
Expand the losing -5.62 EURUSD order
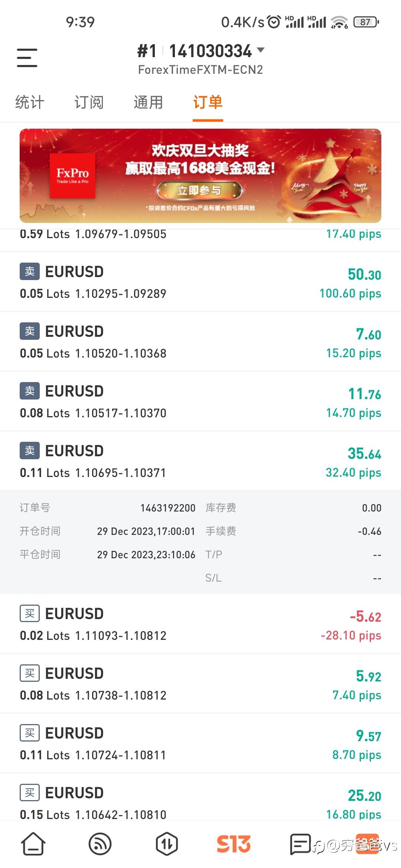(x=200, y=624)
